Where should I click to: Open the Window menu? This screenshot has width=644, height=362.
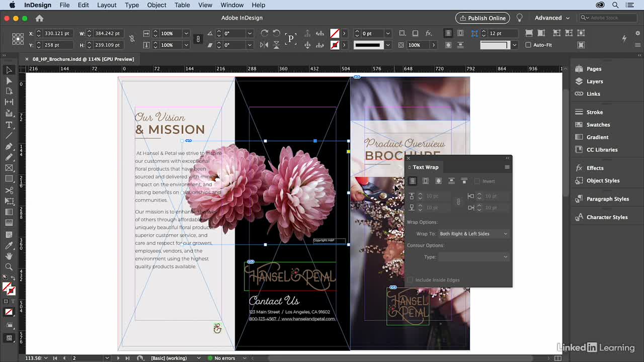[x=232, y=5]
